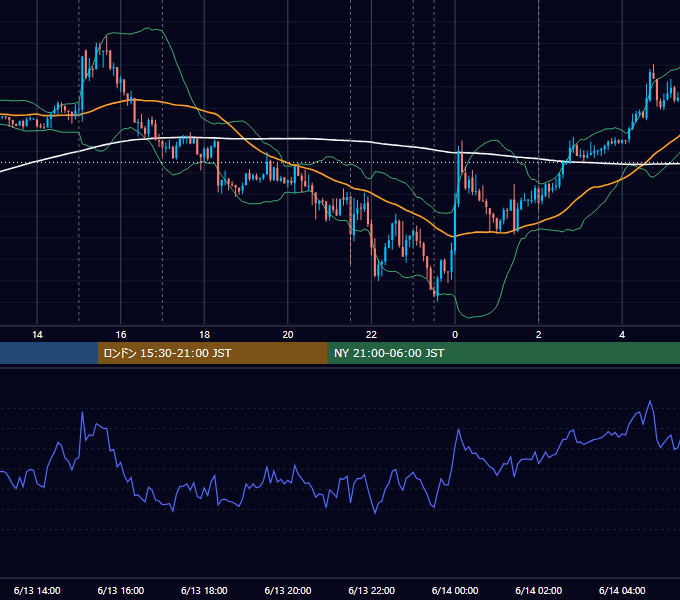This screenshot has width=680, height=600.
Task: Click the NY 21:00-06:00 JST session band
Action: point(503,353)
